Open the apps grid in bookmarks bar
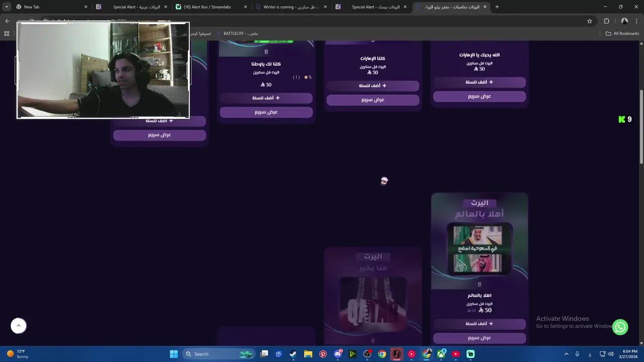This screenshot has height=362, width=644. pyautogui.click(x=7, y=34)
